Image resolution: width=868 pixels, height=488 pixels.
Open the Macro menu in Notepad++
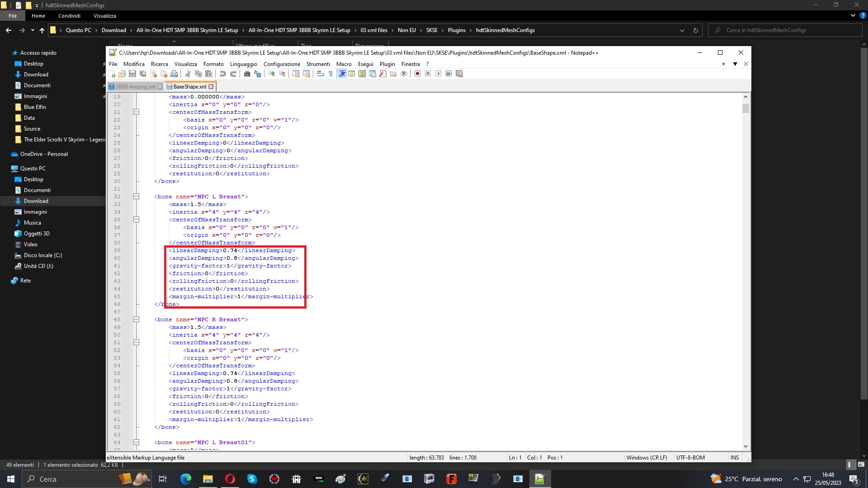344,64
